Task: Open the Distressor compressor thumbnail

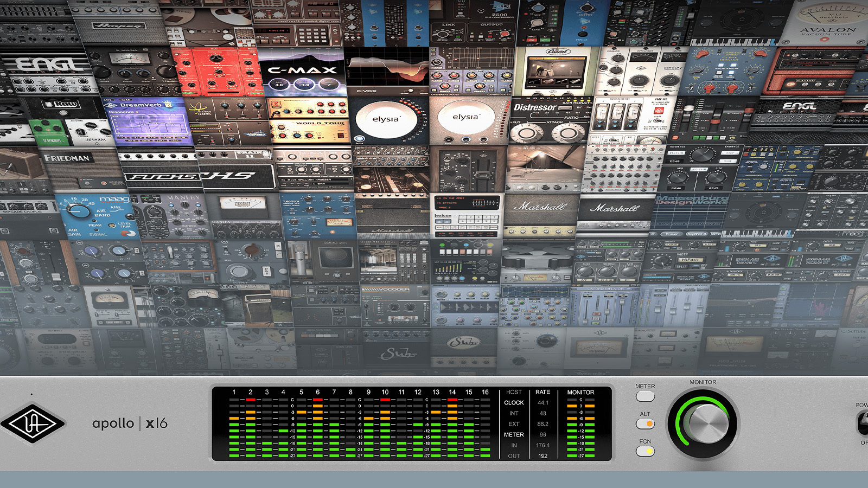Action: (550, 121)
